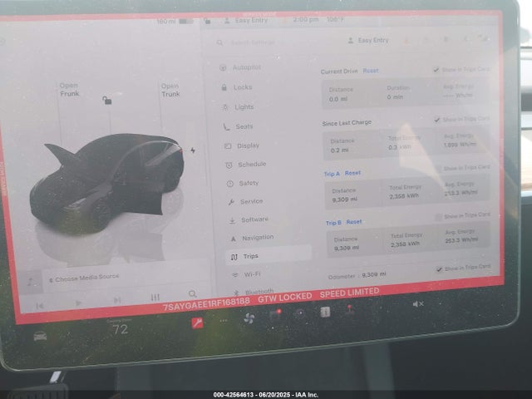This screenshot has width=532, height=399.
Task: Tap Open Frunk
Action: click(x=69, y=90)
